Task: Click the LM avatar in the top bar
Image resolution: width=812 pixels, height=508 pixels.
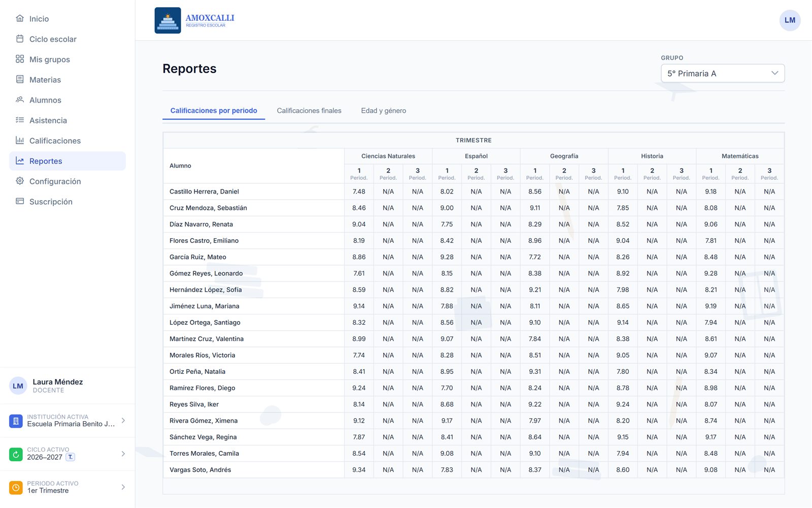Action: coord(790,20)
